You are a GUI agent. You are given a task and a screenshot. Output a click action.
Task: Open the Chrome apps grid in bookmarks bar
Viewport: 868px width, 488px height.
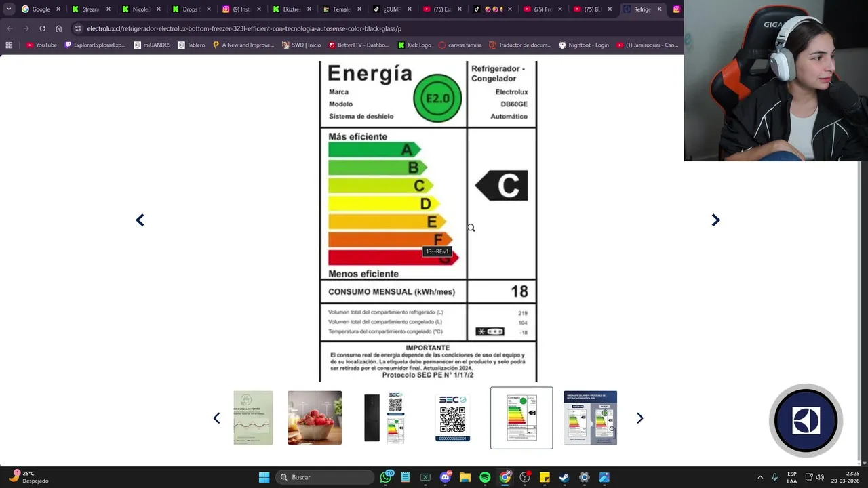tap(9, 45)
